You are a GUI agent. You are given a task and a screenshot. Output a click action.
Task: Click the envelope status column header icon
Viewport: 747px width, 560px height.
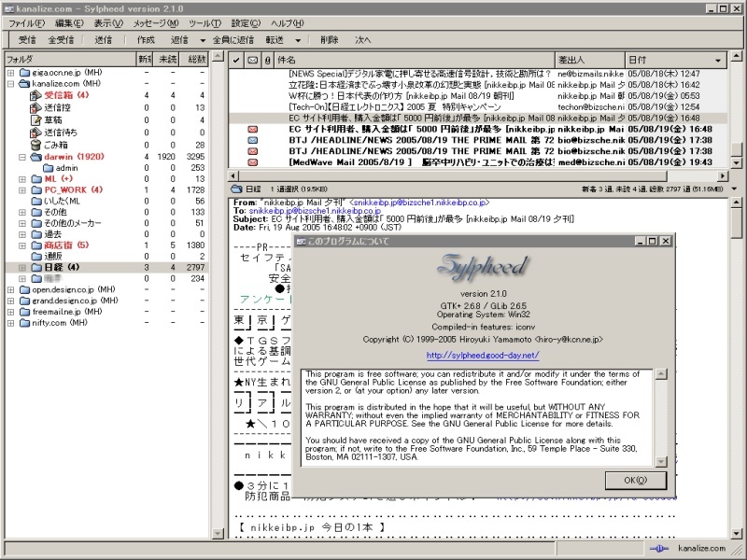point(252,60)
